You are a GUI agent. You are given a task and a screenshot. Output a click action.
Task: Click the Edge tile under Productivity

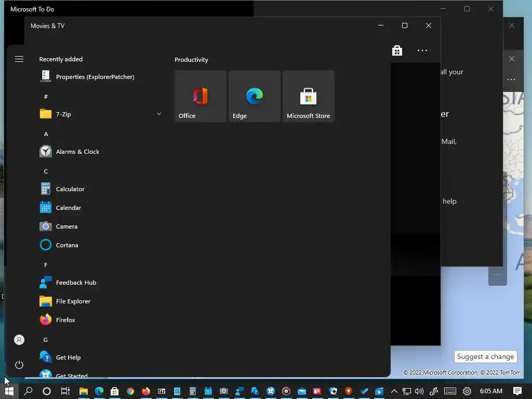point(255,96)
